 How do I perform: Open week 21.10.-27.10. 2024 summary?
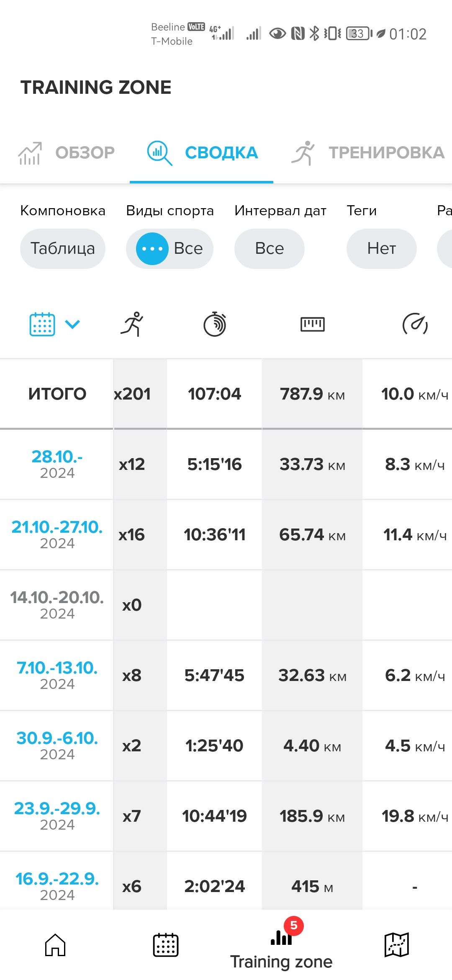coord(57,534)
